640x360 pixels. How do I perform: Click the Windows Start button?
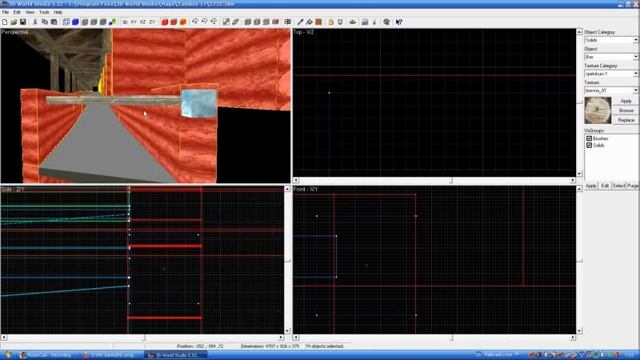pos(8,355)
